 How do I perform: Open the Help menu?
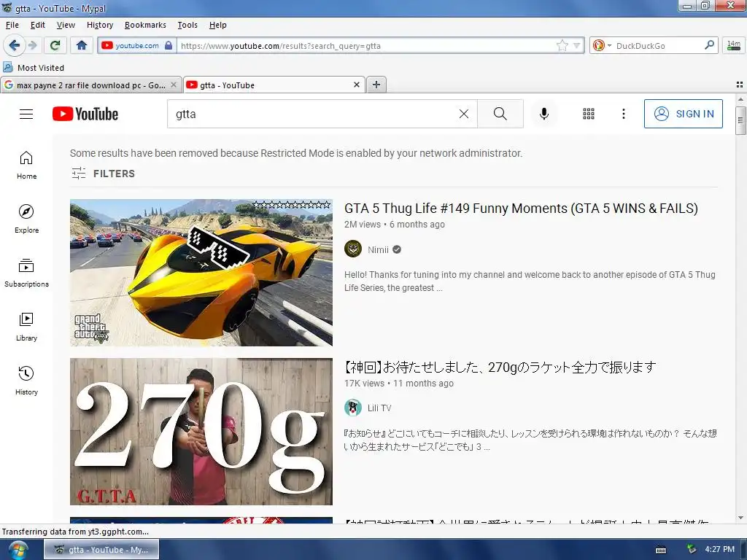pyautogui.click(x=217, y=25)
